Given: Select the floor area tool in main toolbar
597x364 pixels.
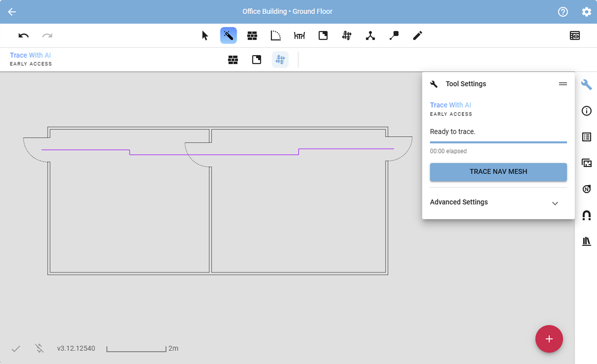Looking at the screenshot, I should pos(323,36).
